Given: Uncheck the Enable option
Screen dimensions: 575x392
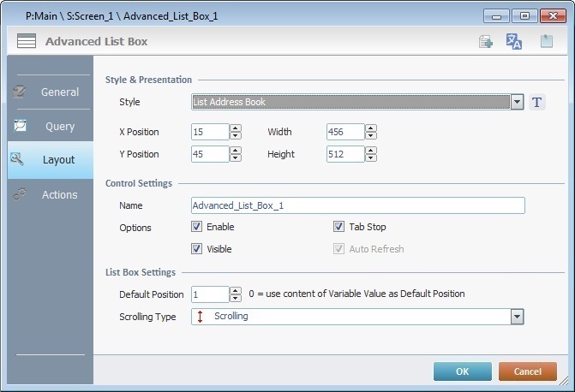Looking at the screenshot, I should coord(196,227).
